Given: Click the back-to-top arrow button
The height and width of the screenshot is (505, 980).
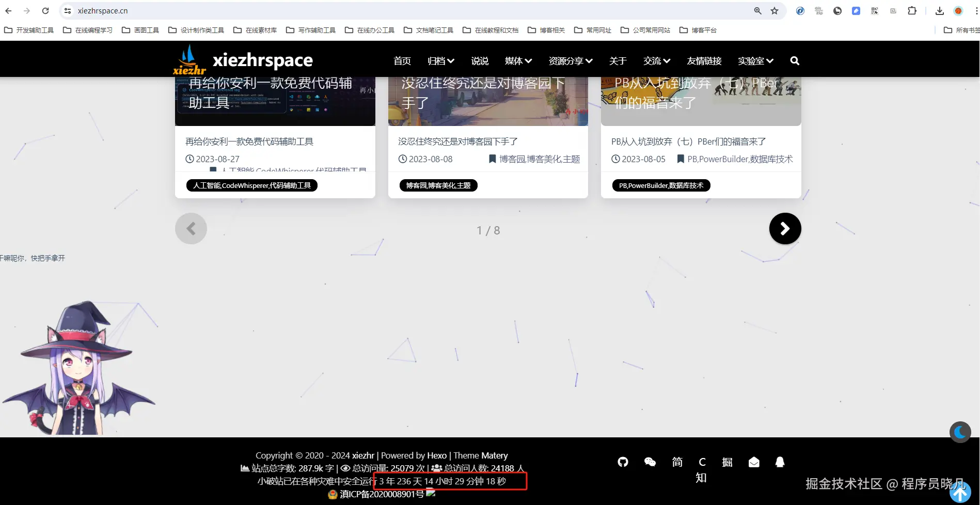Looking at the screenshot, I should pos(960,493).
